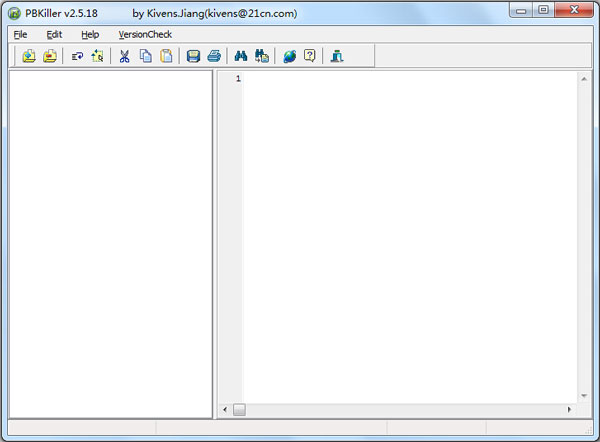Click the exit door icon
The width and height of the screenshot is (600, 442).
coord(337,56)
